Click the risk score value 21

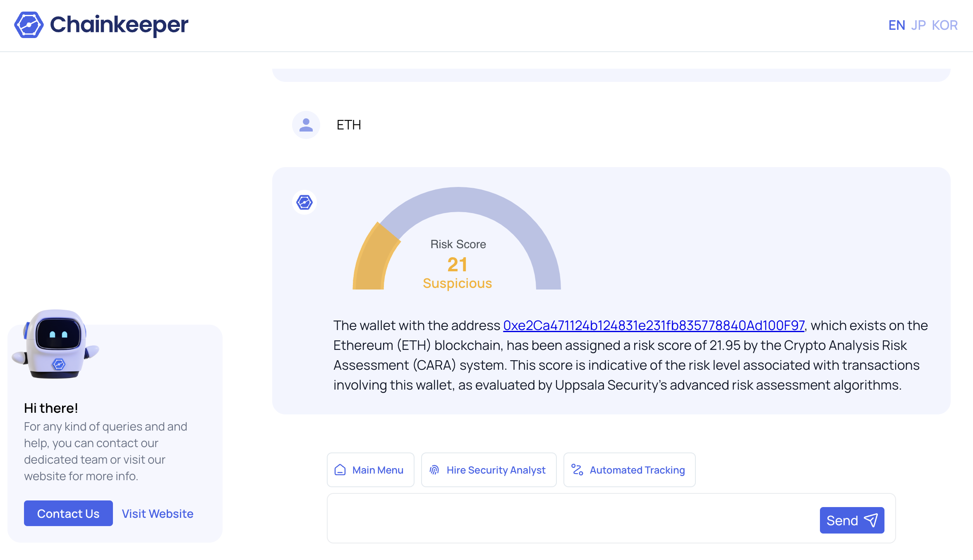[458, 265]
